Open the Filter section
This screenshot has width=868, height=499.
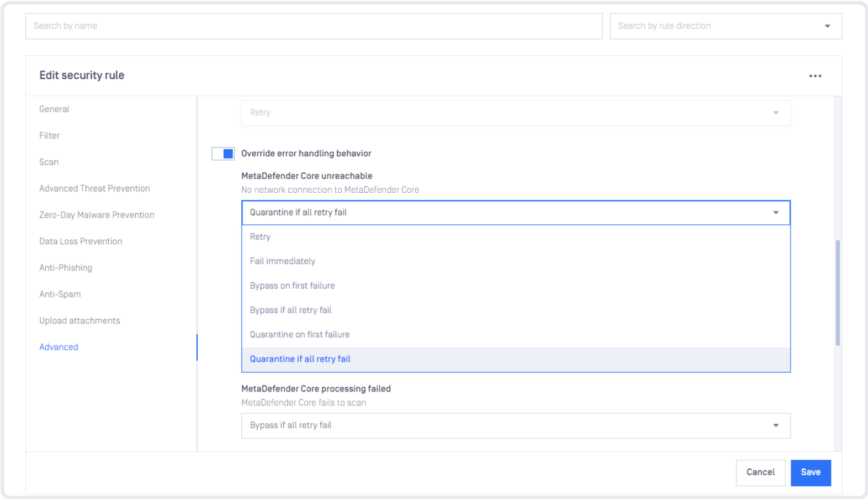click(49, 136)
